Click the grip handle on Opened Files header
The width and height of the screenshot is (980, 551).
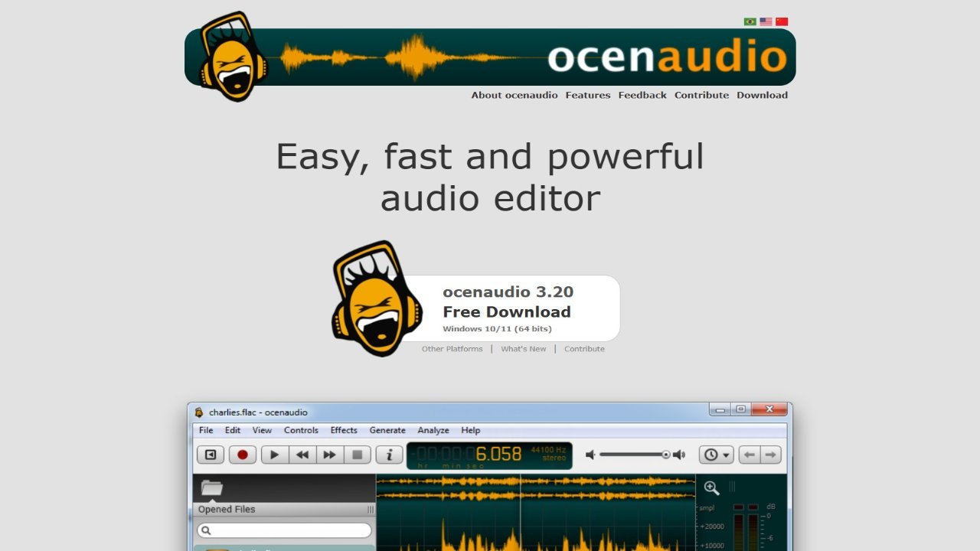(371, 510)
